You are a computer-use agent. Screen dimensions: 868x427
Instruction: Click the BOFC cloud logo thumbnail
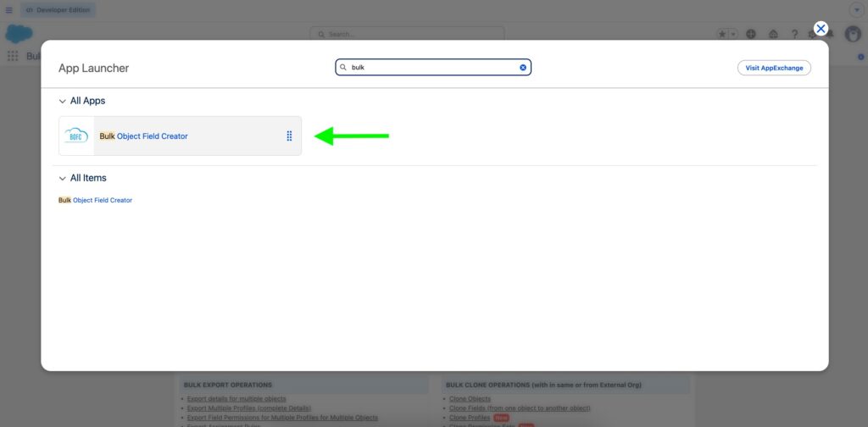tap(76, 136)
